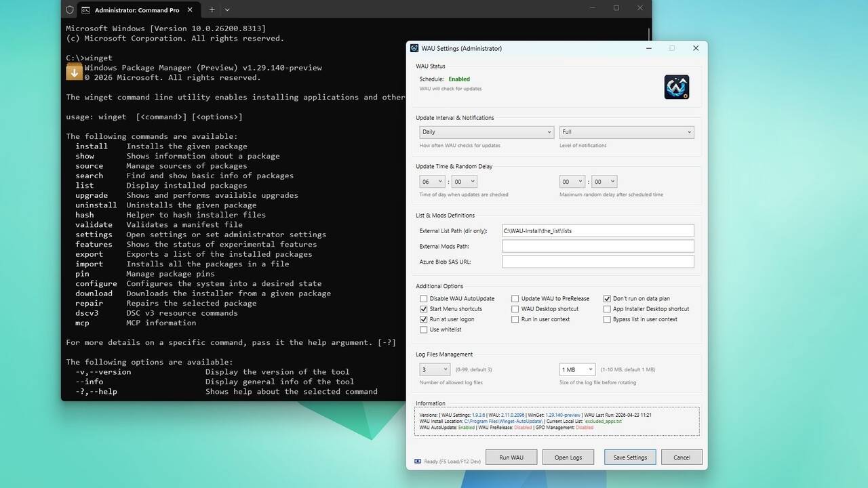Screen dimensions: 868x488
Task: Click the Run WAU button
Action: coord(511,457)
